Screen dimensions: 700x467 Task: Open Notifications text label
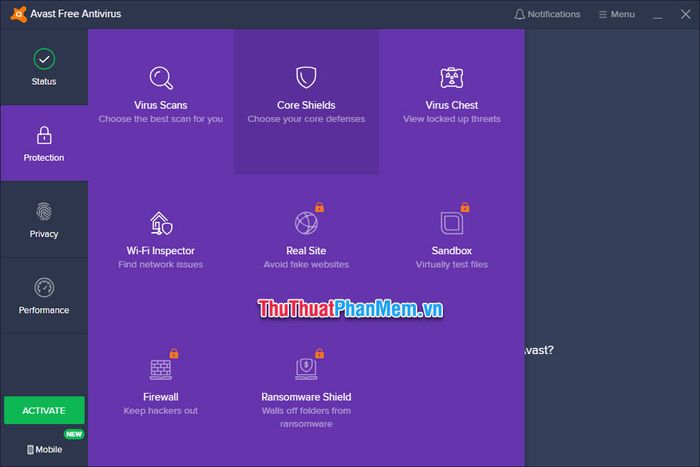[554, 14]
